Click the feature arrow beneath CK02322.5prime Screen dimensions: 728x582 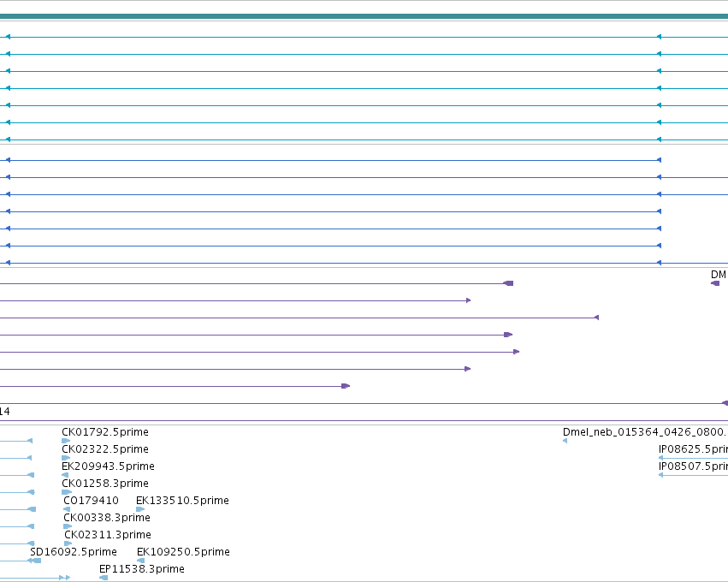pyautogui.click(x=66, y=458)
